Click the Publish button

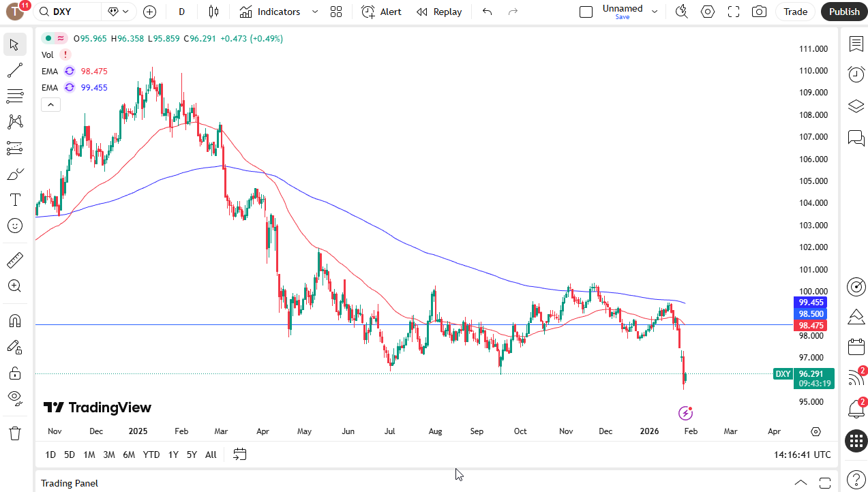point(844,12)
